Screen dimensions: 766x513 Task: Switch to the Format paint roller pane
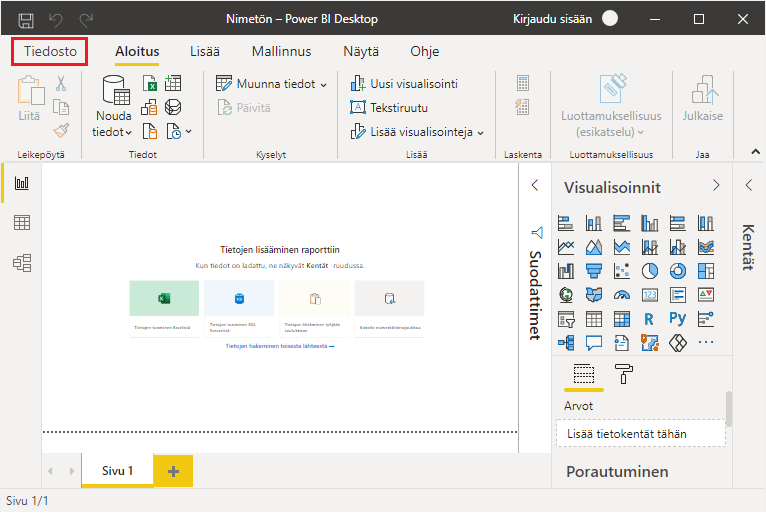tap(624, 374)
